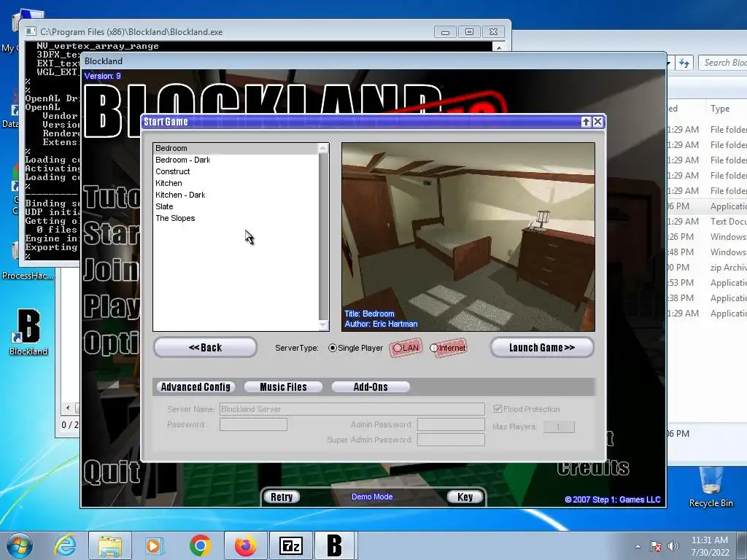The height and width of the screenshot is (560, 747).
Task: Select Kitchen - Dark map
Action: 236,195
